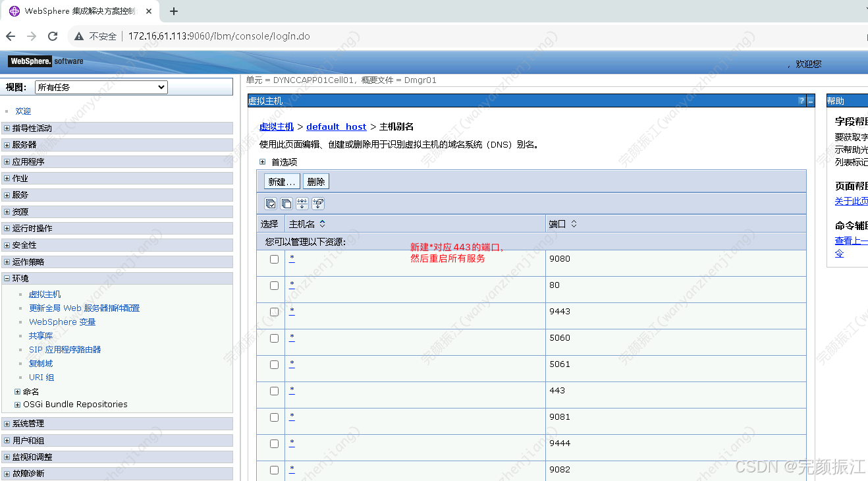Click the WebSphere software logo

pyautogui.click(x=45, y=61)
